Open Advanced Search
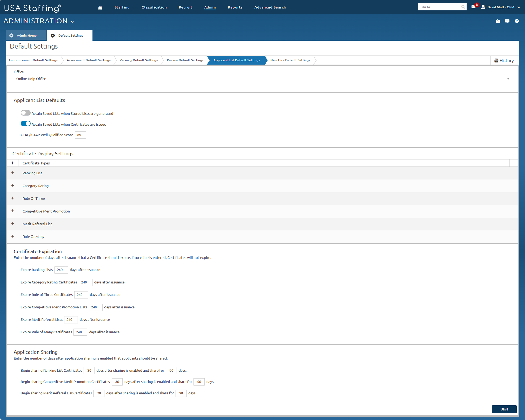 pyautogui.click(x=270, y=7)
